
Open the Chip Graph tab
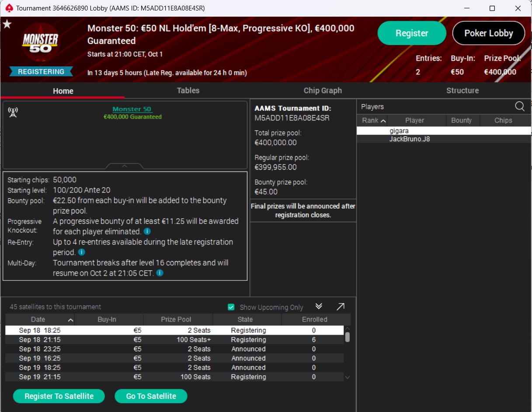tap(323, 91)
